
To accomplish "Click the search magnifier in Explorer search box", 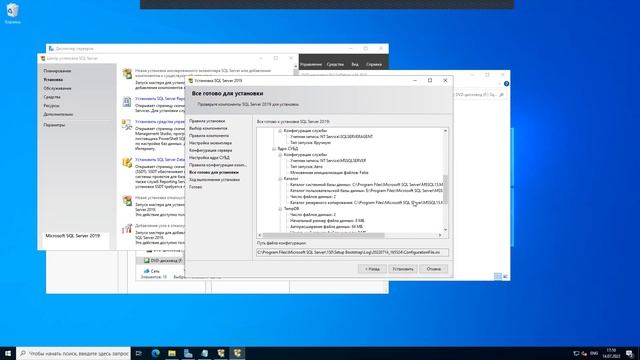I will pyautogui.click(x=501, y=95).
